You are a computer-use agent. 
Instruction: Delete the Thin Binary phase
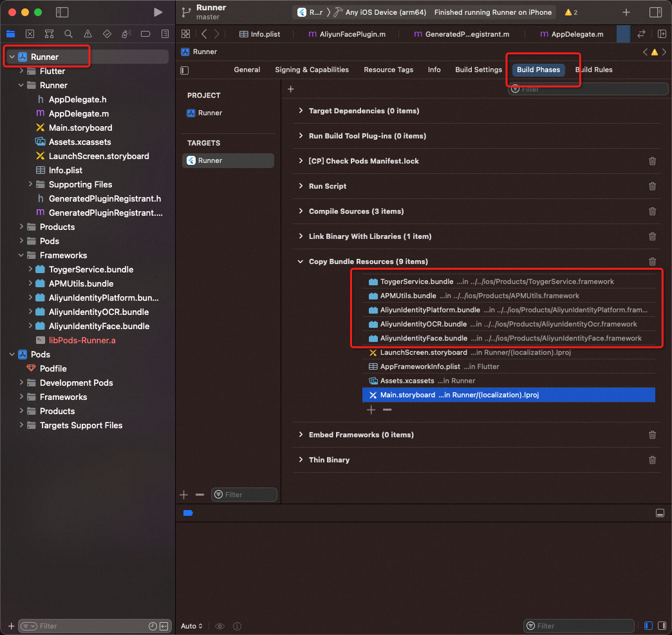tap(652, 460)
